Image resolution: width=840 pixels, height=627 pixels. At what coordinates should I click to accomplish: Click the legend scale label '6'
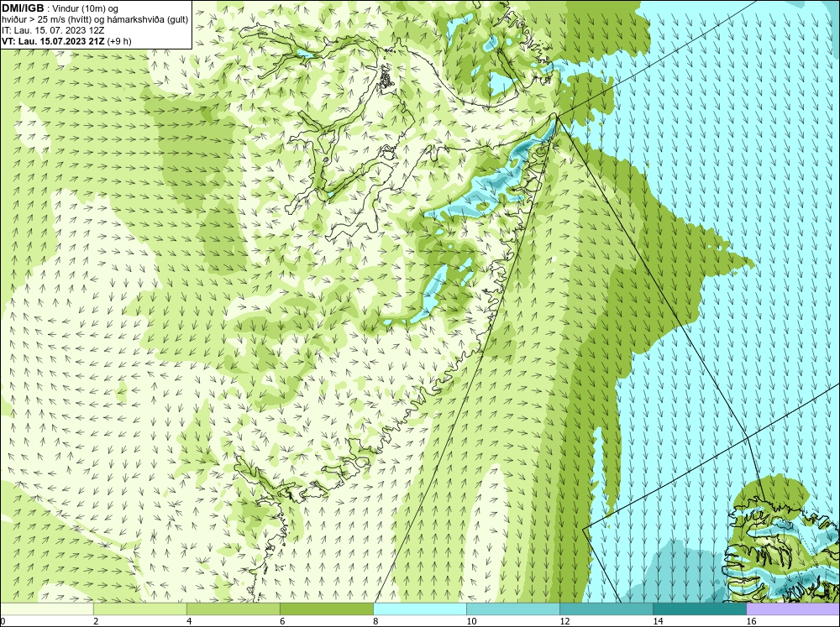(282, 621)
